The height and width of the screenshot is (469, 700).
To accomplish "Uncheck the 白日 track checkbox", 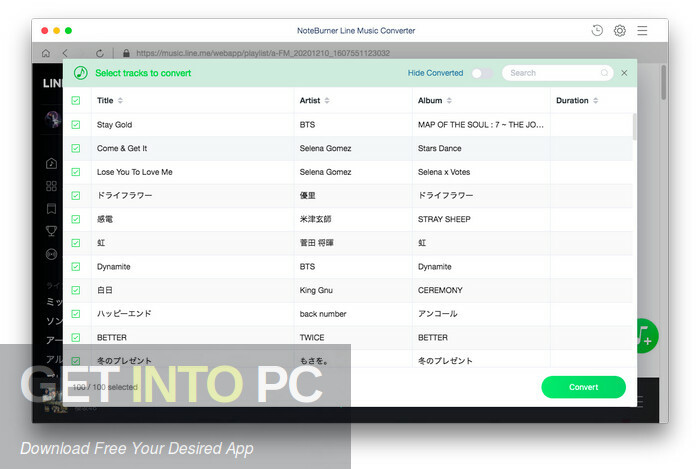I will [76, 290].
